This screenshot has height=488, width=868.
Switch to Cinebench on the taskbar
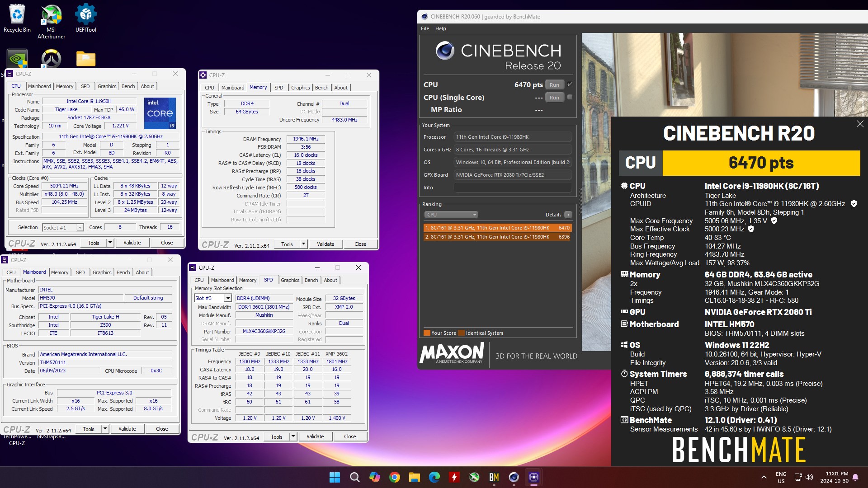(514, 477)
